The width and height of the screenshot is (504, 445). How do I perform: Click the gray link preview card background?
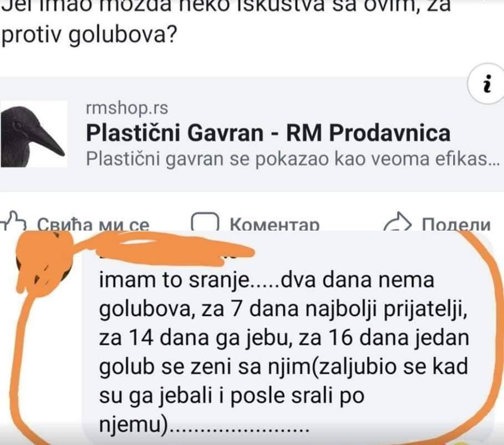click(x=252, y=134)
